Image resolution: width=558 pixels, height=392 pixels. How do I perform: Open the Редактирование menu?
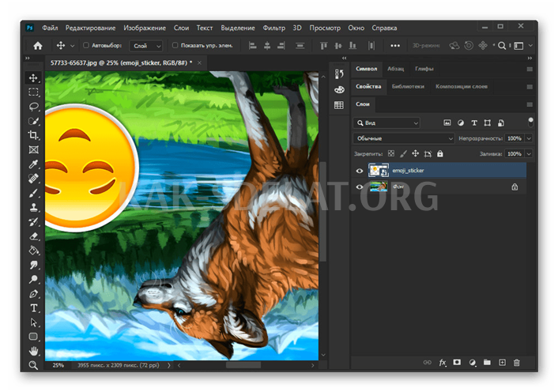tap(90, 28)
